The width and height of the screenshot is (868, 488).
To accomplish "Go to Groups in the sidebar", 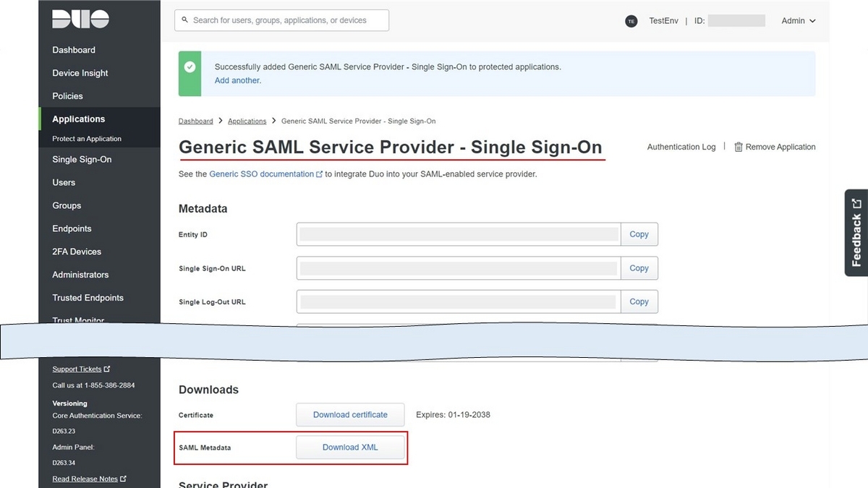I will pos(67,206).
